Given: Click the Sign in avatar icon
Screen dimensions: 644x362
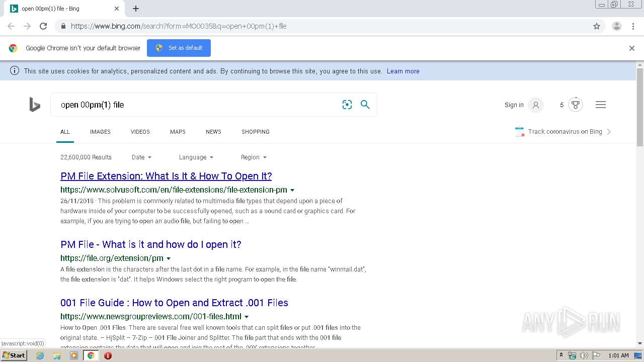Looking at the screenshot, I should tap(536, 105).
